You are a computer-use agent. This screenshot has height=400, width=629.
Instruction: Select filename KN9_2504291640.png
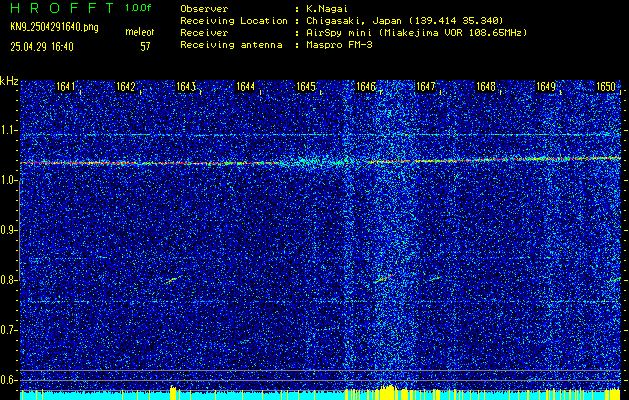(x=54, y=28)
